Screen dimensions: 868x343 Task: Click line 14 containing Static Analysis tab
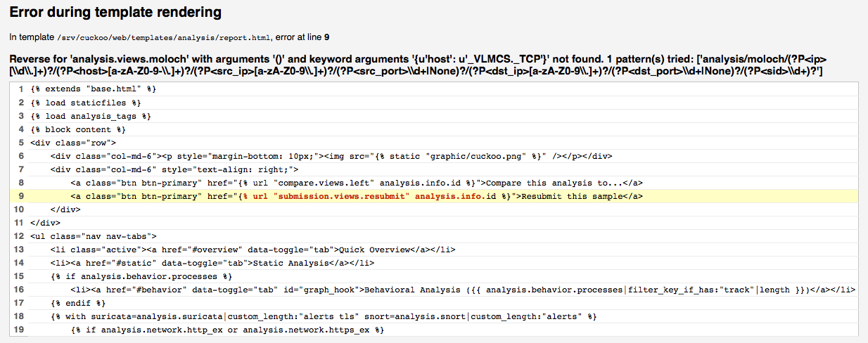(434, 263)
